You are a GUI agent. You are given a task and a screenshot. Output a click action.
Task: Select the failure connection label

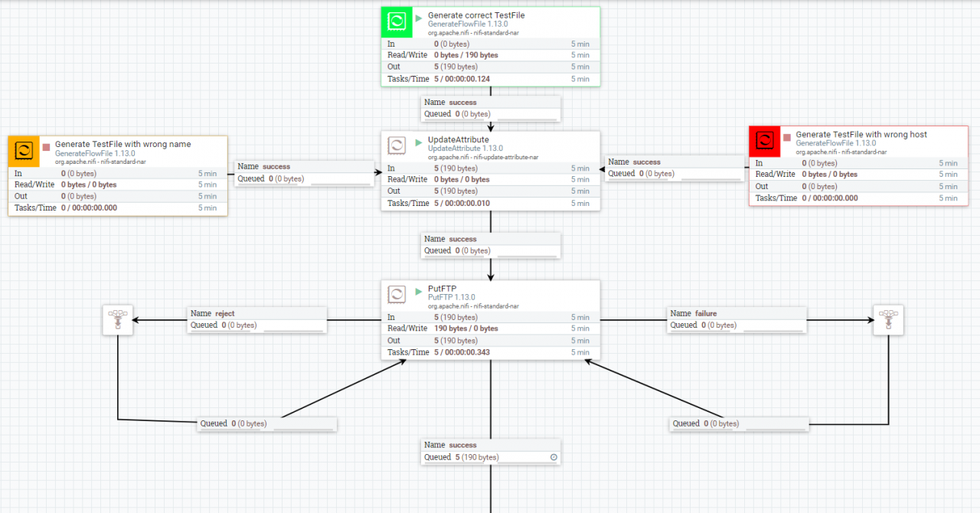click(x=737, y=319)
